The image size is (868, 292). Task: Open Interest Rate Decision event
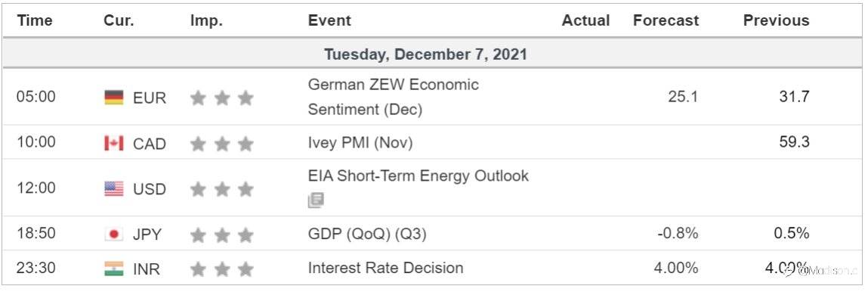coord(385,269)
